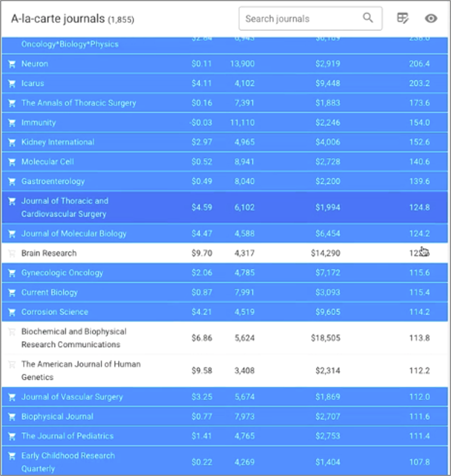Viewport: 451px width, 476px height.
Task: Click cart icon for The Annals of Thoracic Surgery
Action: point(12,103)
